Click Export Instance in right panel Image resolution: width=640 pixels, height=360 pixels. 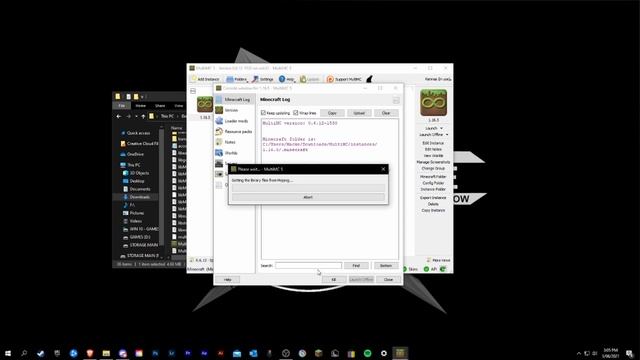(x=433, y=198)
